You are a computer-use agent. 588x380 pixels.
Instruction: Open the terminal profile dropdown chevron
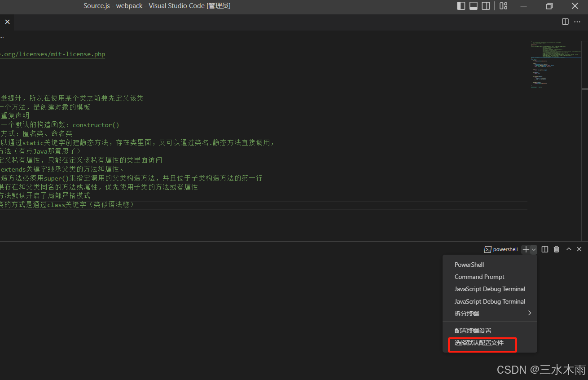click(x=533, y=249)
